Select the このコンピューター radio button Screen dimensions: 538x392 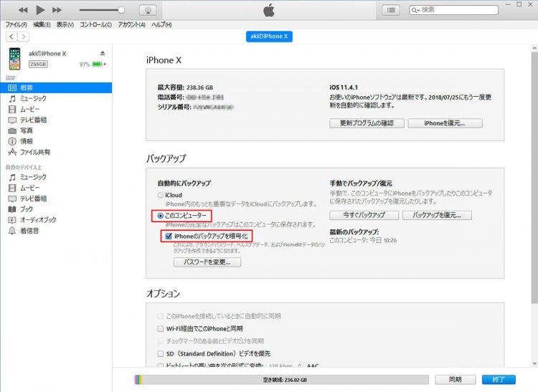pos(160,216)
